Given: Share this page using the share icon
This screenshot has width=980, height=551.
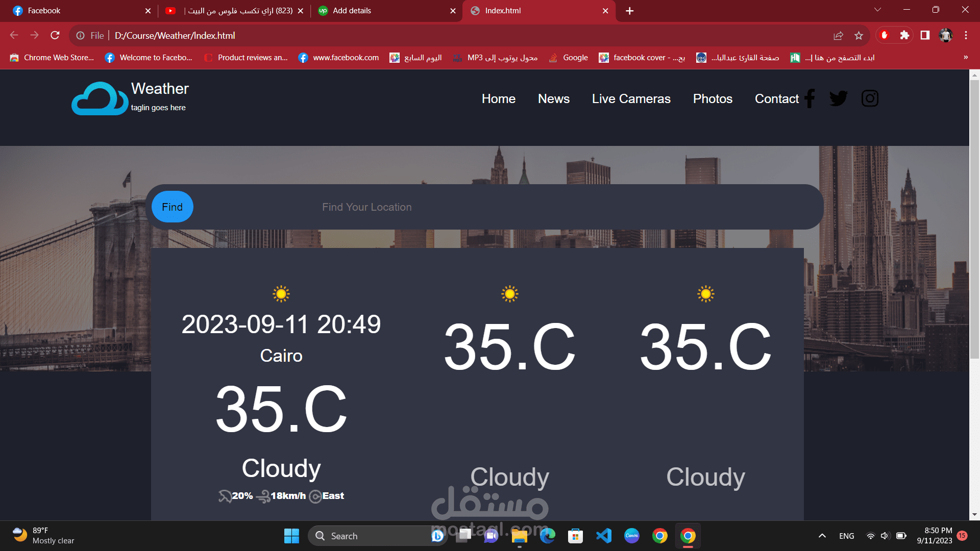Looking at the screenshot, I should click(838, 35).
